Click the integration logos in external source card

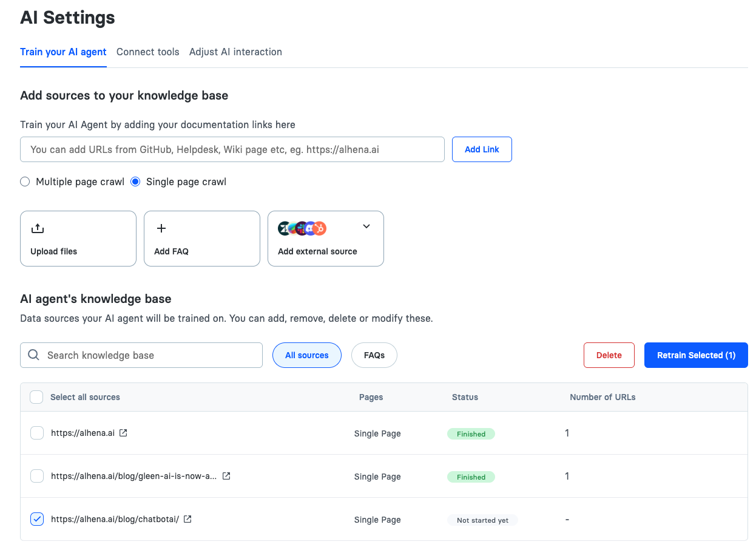click(x=302, y=228)
